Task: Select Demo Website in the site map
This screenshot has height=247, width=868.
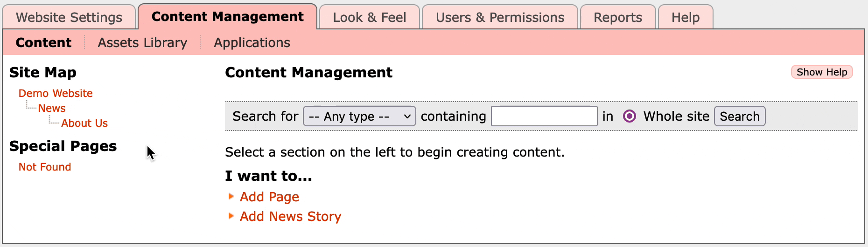Action: (x=56, y=93)
